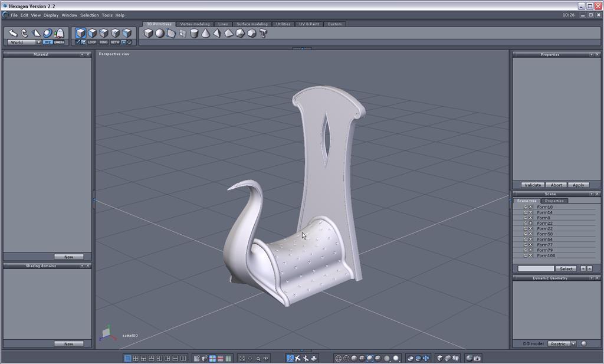
Task: Collapse the Dynamic Geometry panel arrow
Action: click(591, 278)
